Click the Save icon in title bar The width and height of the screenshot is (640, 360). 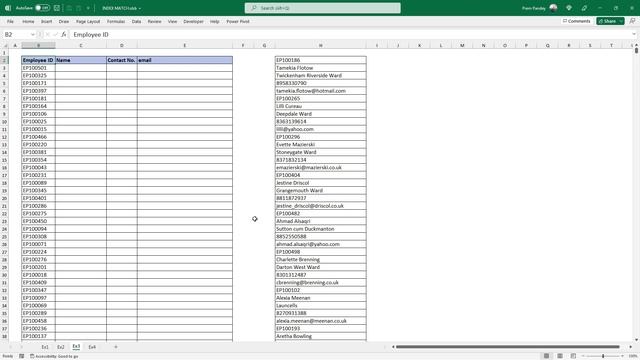click(x=57, y=8)
